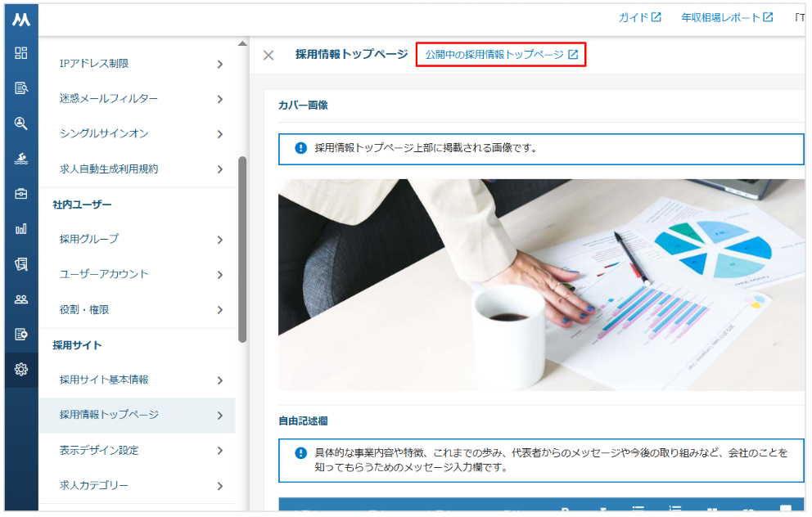This screenshot has height=517, width=812.
Task: Expand the シングルサインオン chevron
Action: [x=220, y=134]
